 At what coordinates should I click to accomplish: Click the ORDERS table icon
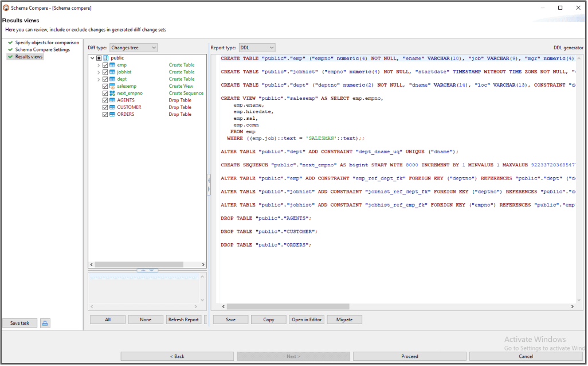tap(112, 114)
